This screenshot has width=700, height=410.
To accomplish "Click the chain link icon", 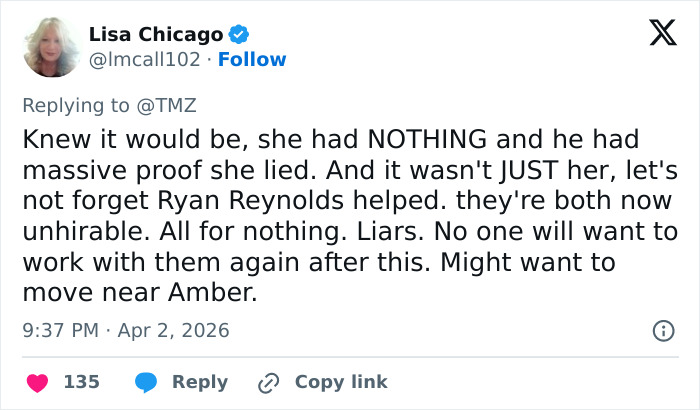I will [x=268, y=382].
